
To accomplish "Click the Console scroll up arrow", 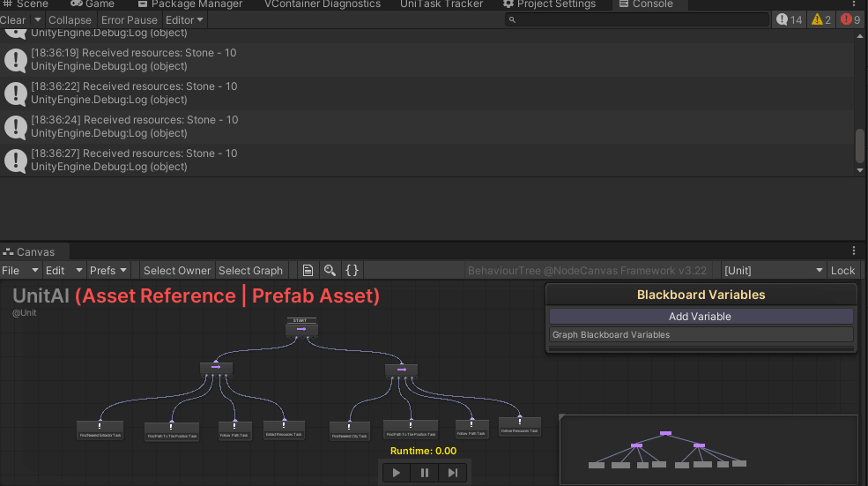I will [860, 36].
